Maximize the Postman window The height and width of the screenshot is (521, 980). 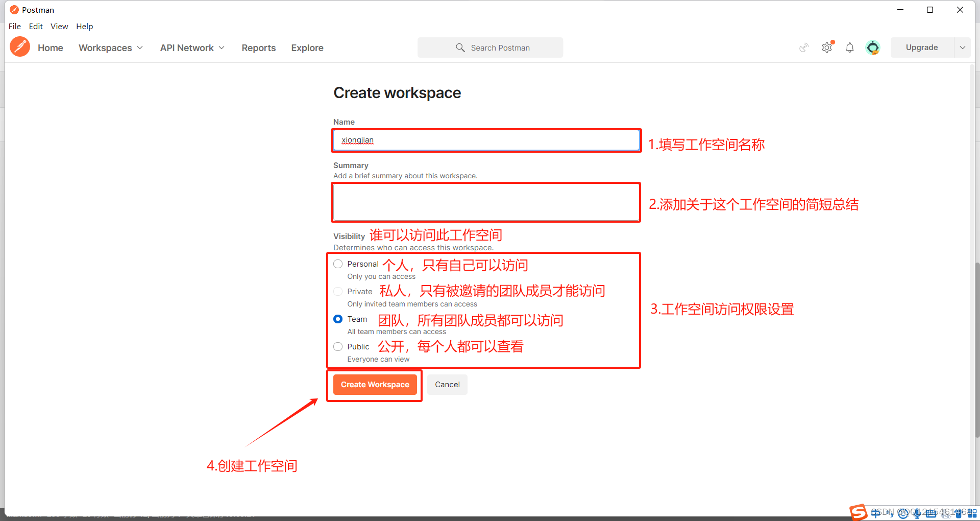coord(930,10)
